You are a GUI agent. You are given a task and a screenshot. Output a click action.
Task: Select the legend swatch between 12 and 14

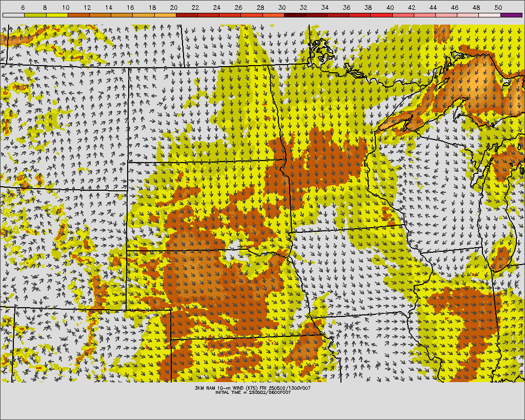(x=100, y=15)
